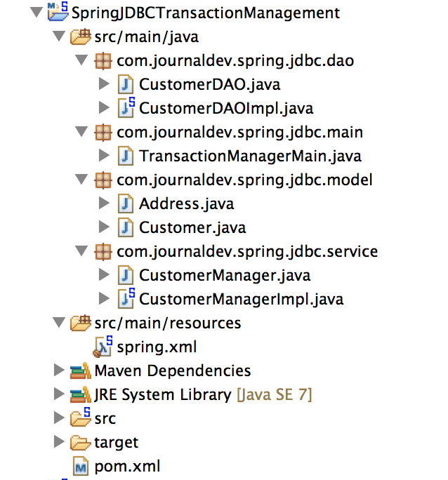Expand the target folder arrow
Image resolution: width=448 pixels, height=480 pixels.
59,441
